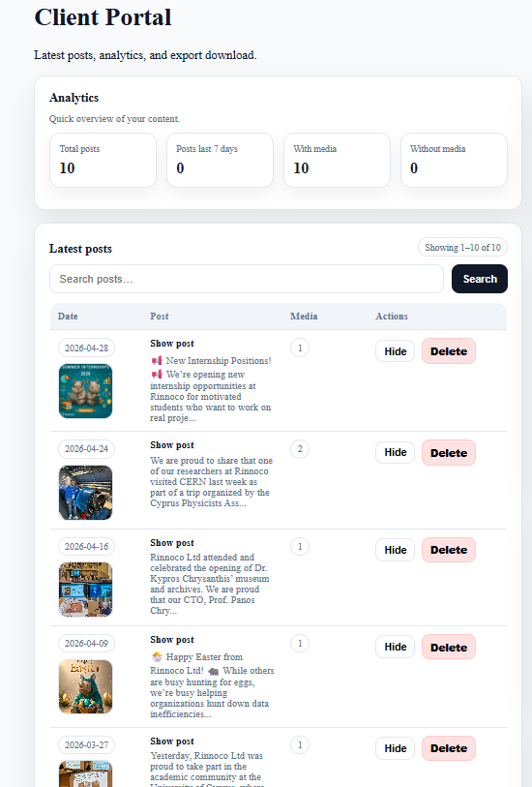The image size is (532, 787).
Task: Open the Happy Easter post thumbnail
Action: tap(85, 686)
